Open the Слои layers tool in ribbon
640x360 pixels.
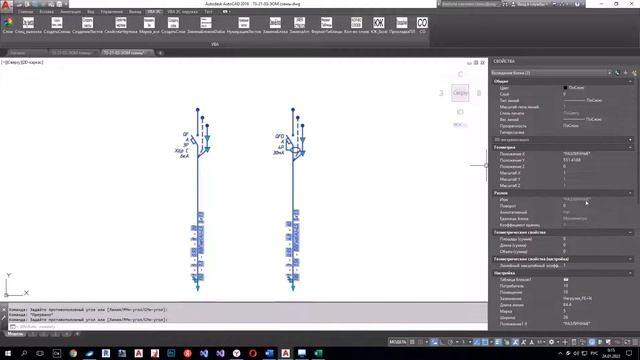click(8, 24)
